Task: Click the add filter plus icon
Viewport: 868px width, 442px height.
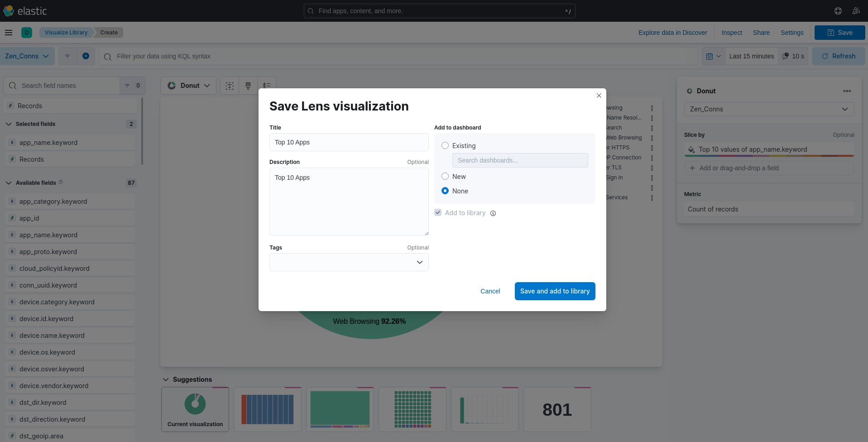Action: click(x=86, y=56)
